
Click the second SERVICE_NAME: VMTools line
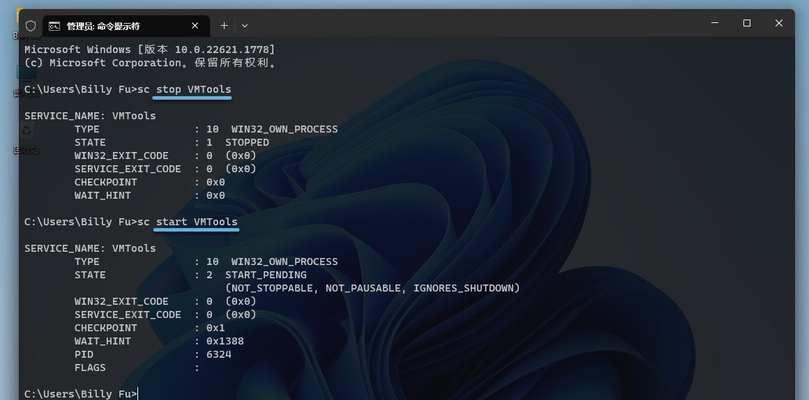click(90, 248)
